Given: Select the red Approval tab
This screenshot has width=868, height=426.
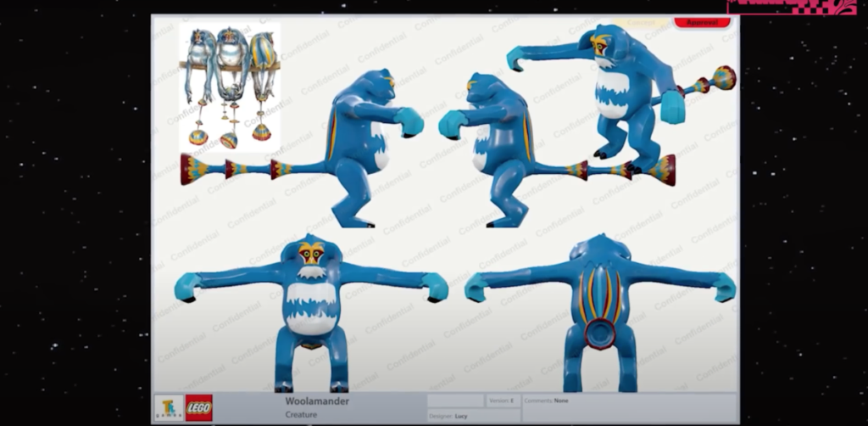Looking at the screenshot, I should pos(702,23).
